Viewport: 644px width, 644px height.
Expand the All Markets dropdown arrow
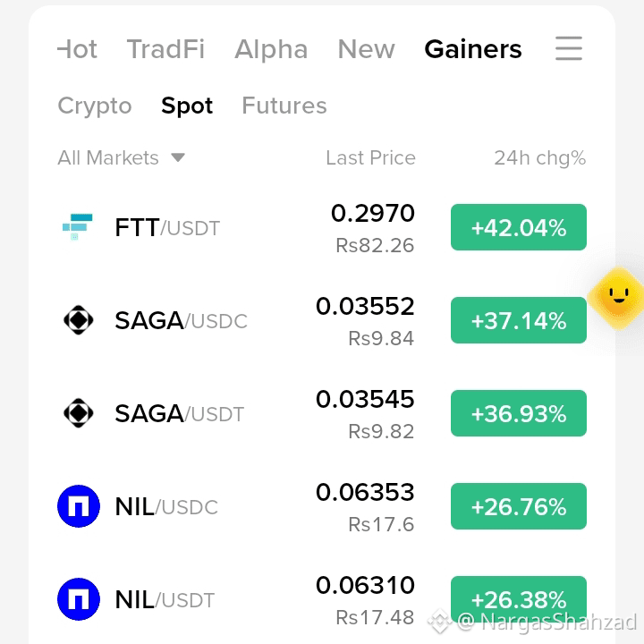[178, 157]
